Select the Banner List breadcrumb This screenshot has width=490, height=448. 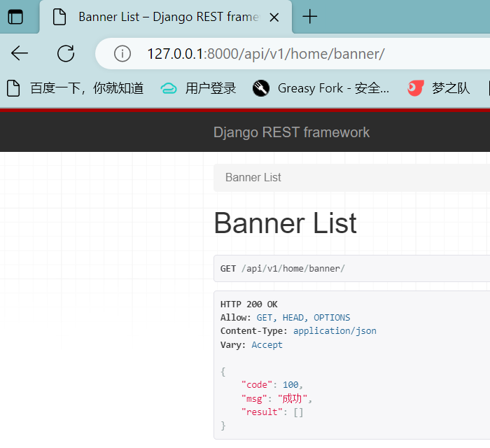point(253,178)
